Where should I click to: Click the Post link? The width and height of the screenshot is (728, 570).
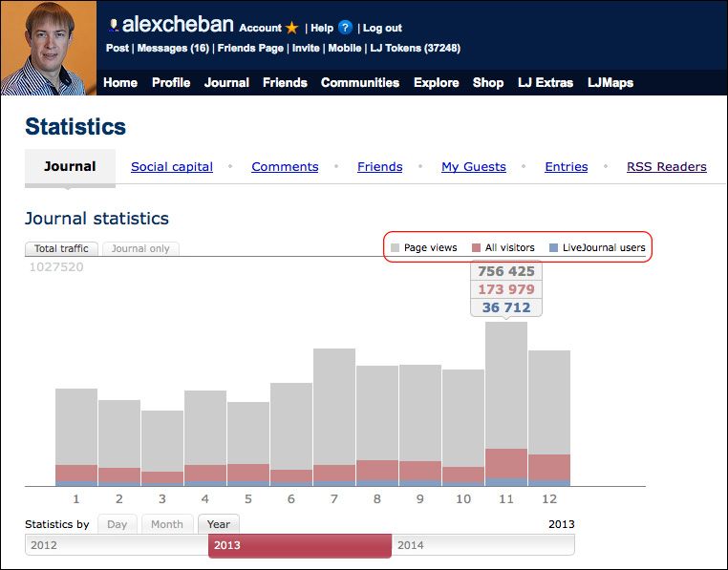[117, 48]
